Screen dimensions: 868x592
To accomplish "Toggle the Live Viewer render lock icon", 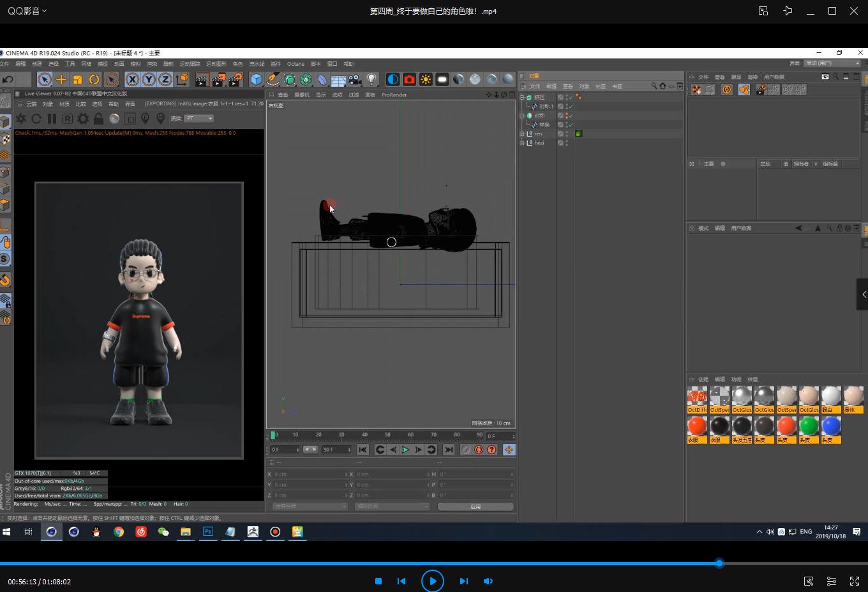I will (98, 119).
